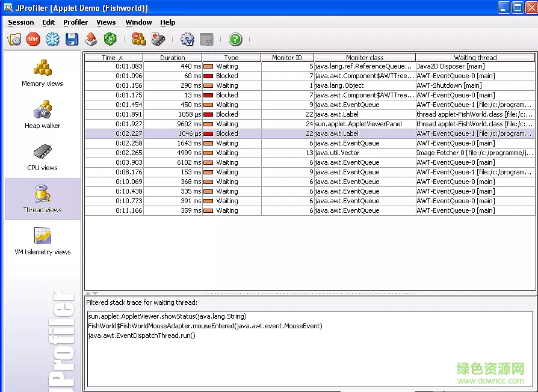The image size is (538, 392).
Task: Click the Monitor class column header
Action: tap(365, 58)
